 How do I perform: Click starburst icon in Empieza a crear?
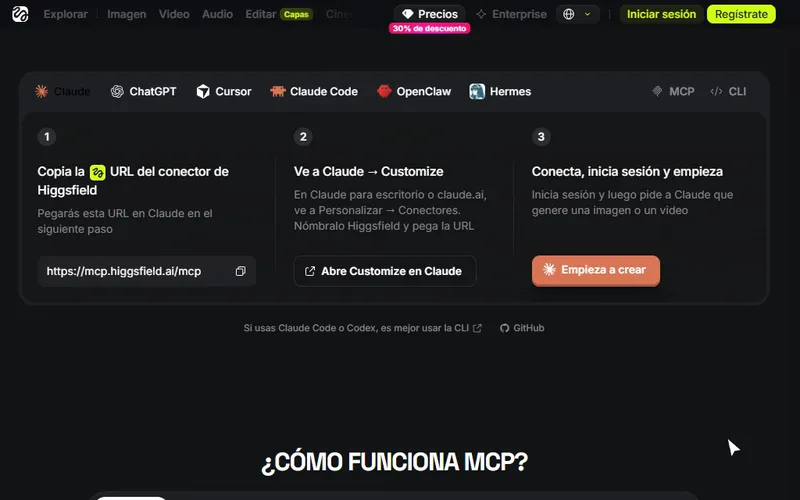(x=549, y=269)
